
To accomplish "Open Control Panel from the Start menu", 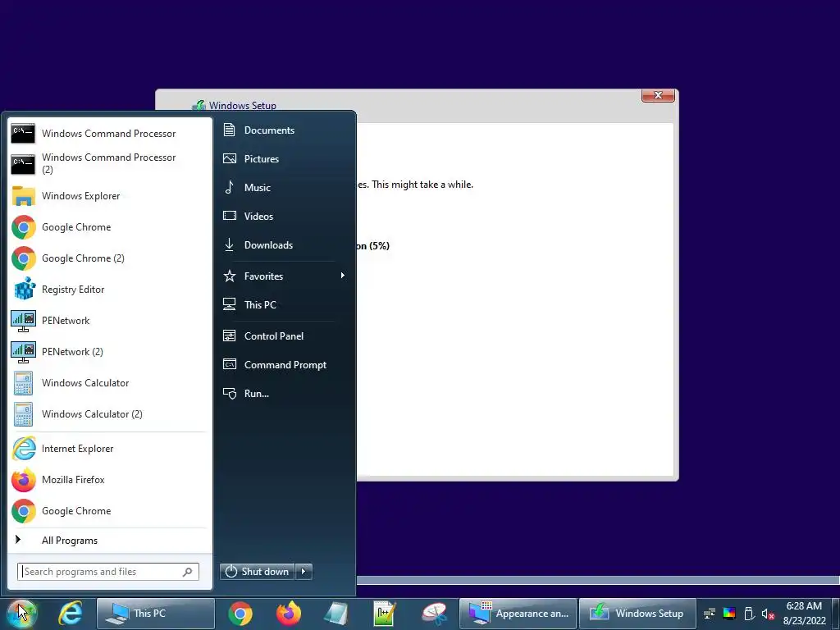I will coord(284,336).
